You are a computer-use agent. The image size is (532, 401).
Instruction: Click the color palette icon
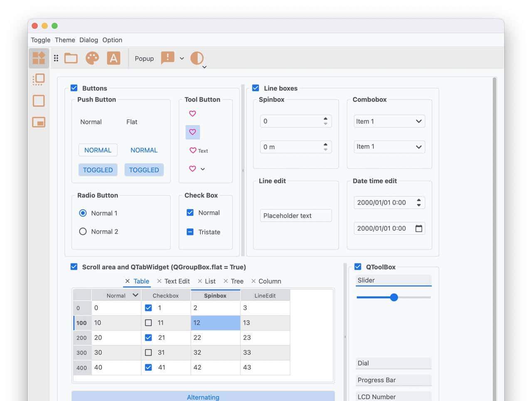[92, 58]
